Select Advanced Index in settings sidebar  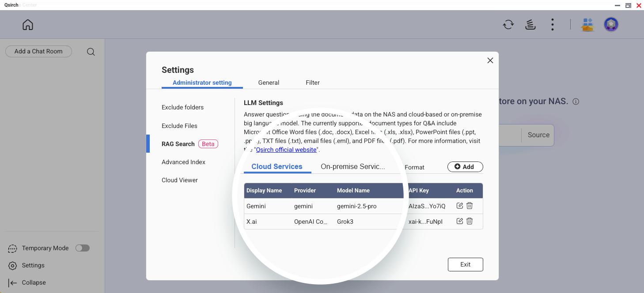(x=183, y=162)
